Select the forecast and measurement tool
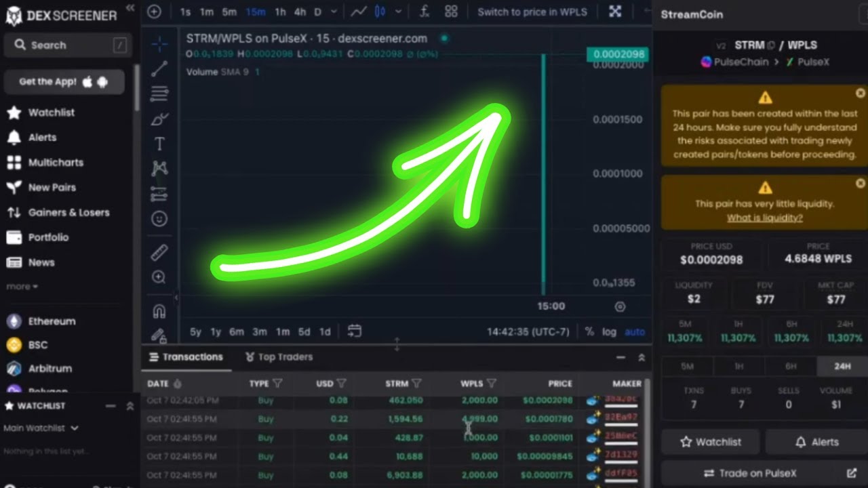Viewport: 868px width, 488px height. (x=159, y=194)
